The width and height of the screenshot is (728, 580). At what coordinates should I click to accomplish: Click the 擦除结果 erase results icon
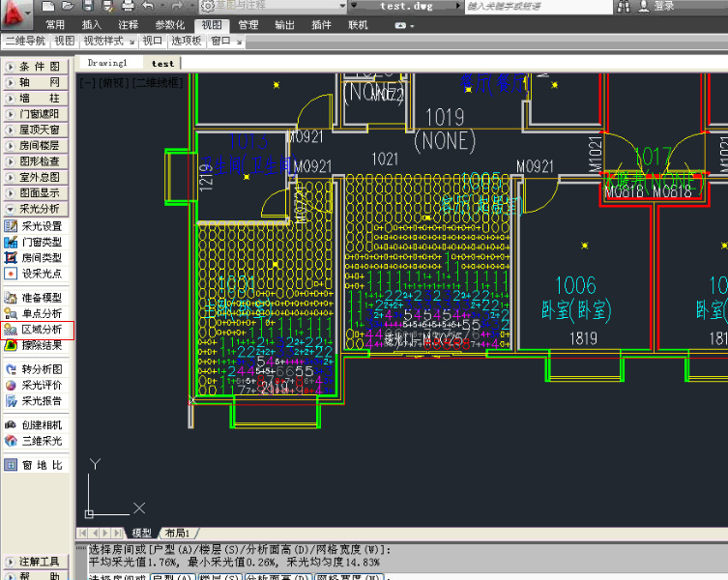coord(11,345)
